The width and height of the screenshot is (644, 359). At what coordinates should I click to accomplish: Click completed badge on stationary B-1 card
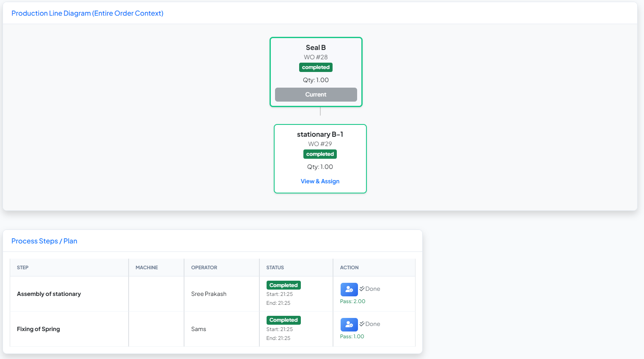tap(320, 154)
